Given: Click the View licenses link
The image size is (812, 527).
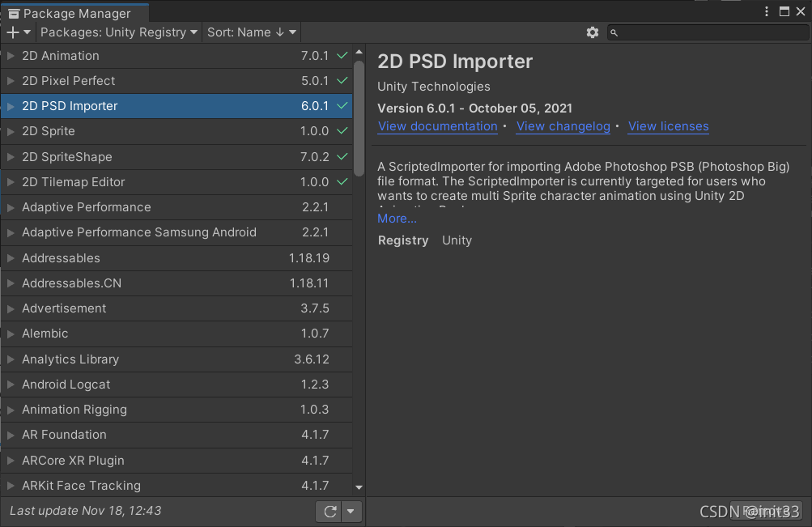Looking at the screenshot, I should pyautogui.click(x=668, y=126).
